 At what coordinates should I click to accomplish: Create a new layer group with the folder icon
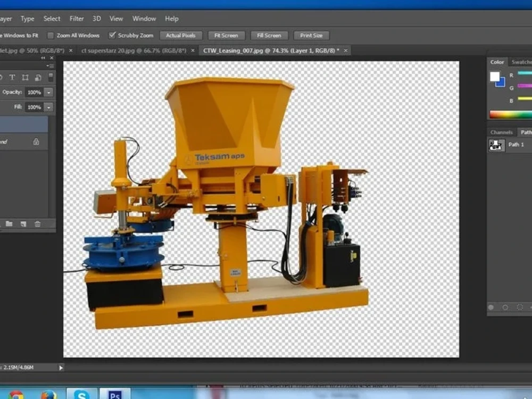[x=9, y=223]
